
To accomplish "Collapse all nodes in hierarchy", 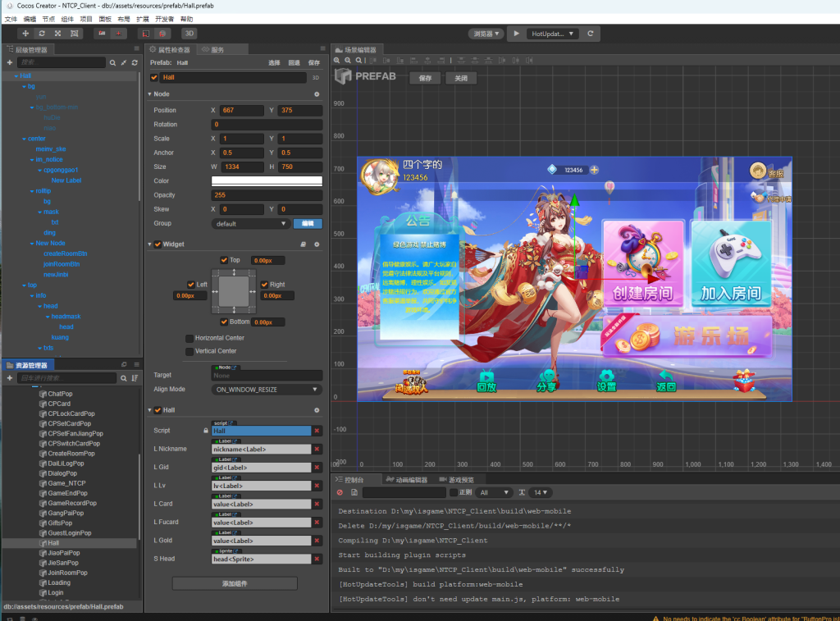I will coord(124,62).
